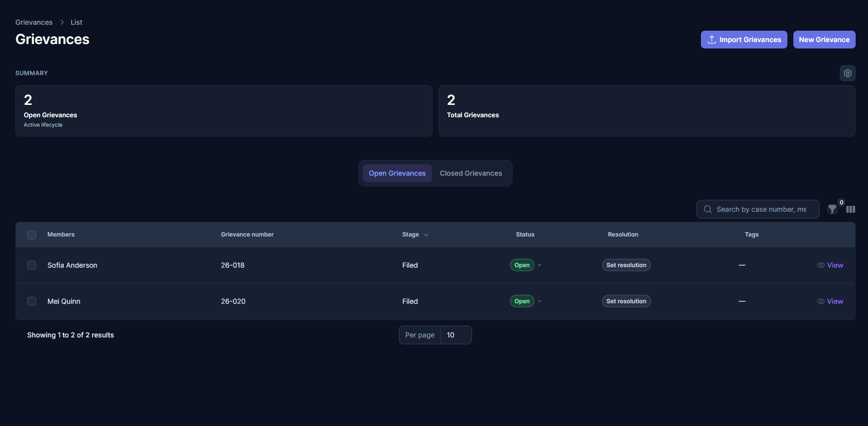Click the Open status badge for 26-018

(522, 265)
